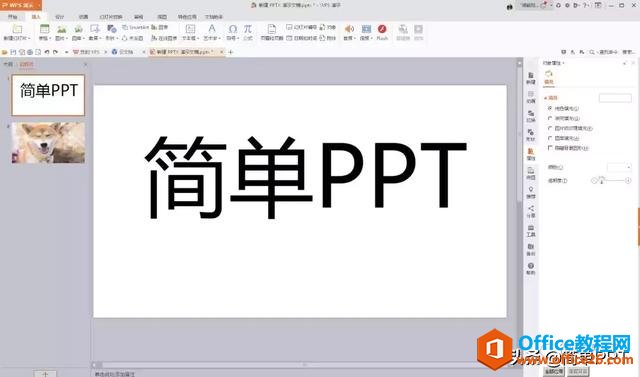The height and width of the screenshot is (377, 640).
Task: Adjust the transparency slider handle
Action: [601, 180]
